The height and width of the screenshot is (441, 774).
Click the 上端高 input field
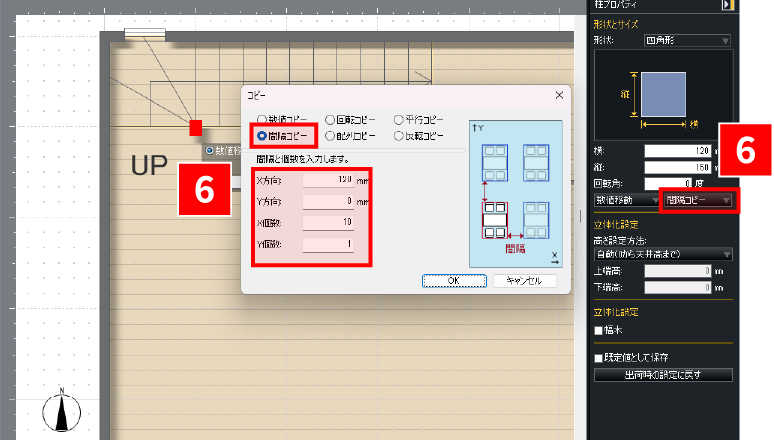[x=677, y=271]
